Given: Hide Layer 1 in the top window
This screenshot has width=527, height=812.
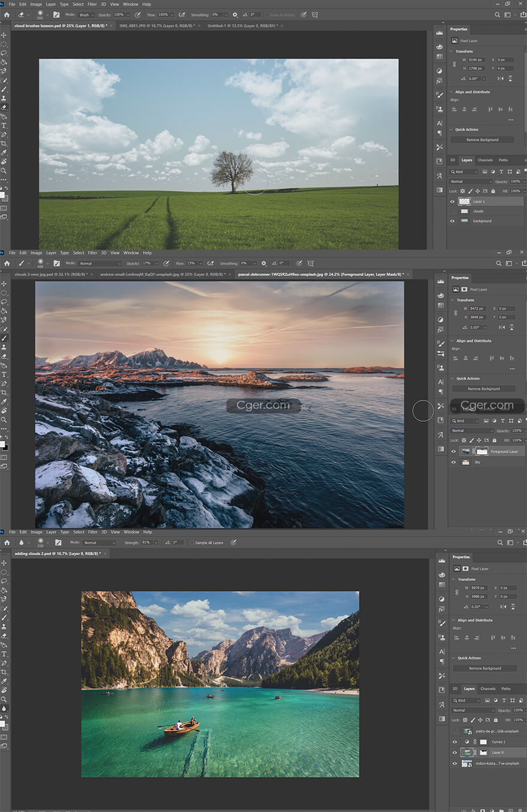Looking at the screenshot, I should coord(453,201).
